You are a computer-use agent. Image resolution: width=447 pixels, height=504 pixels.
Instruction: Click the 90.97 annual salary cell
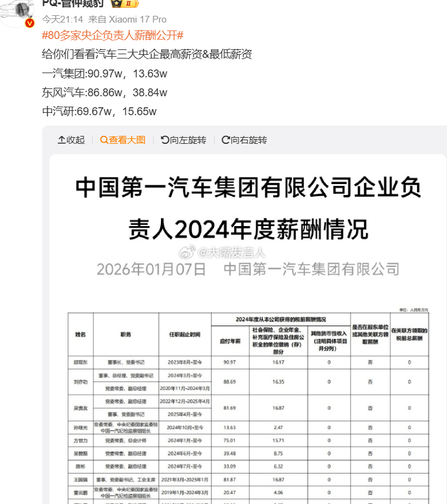click(x=230, y=362)
